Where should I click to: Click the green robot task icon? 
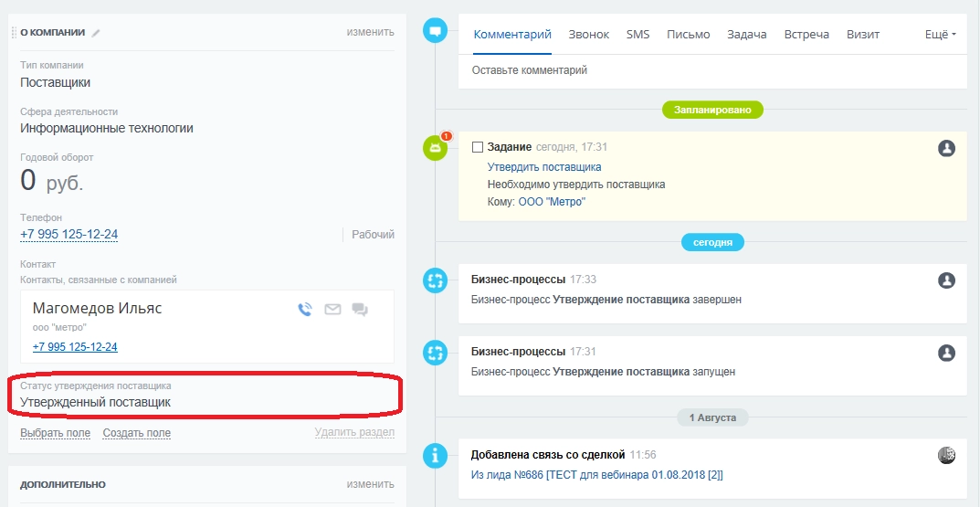(x=436, y=148)
